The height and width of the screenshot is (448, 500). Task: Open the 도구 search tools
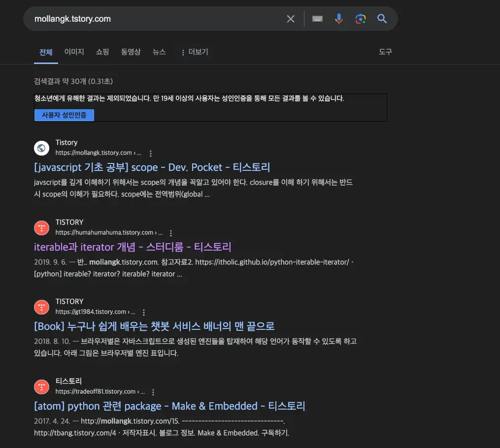coord(385,52)
